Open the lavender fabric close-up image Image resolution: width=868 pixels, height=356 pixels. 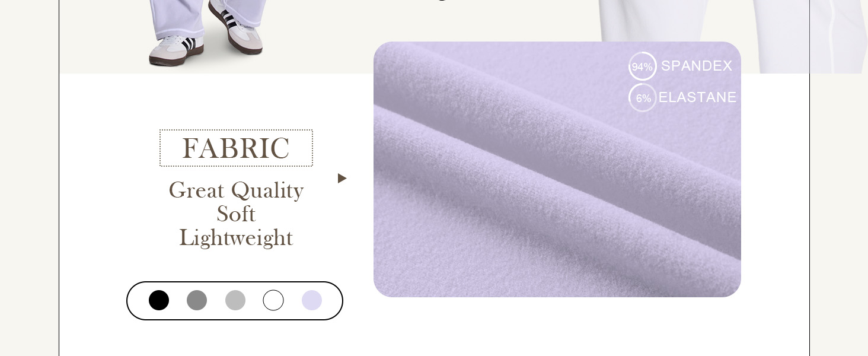[557, 169]
